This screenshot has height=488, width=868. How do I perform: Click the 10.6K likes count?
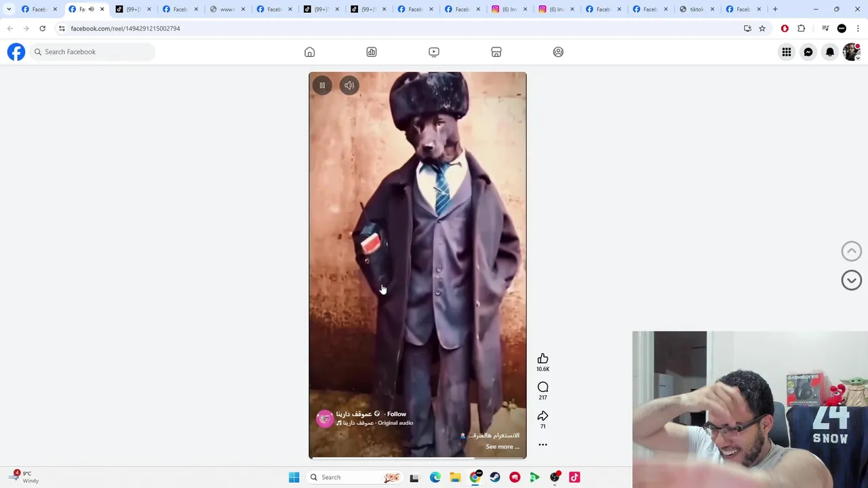(x=542, y=369)
